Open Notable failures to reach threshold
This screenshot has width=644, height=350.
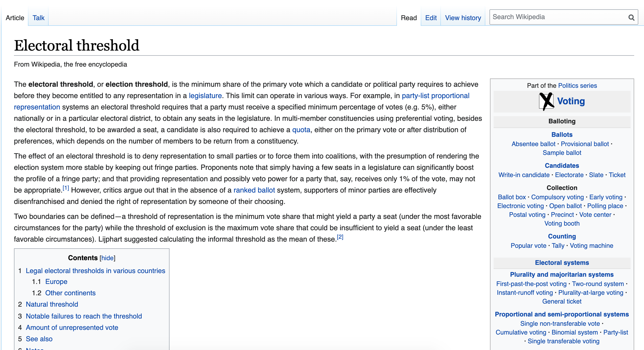(84, 316)
